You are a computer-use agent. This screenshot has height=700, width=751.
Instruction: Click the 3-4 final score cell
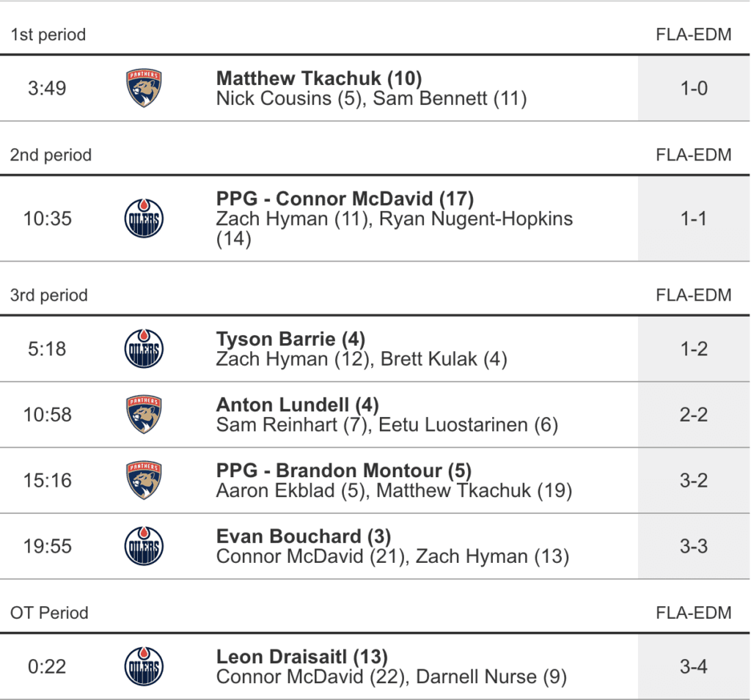coord(693,667)
